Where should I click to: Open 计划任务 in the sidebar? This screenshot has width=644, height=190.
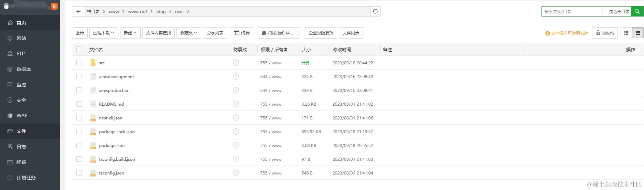coord(30,178)
